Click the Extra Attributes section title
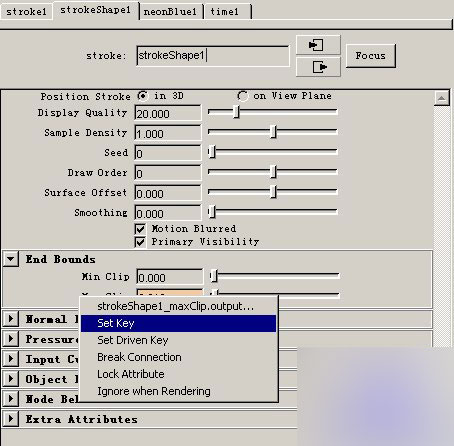Viewport: 454px width, 446px height. 82,419
